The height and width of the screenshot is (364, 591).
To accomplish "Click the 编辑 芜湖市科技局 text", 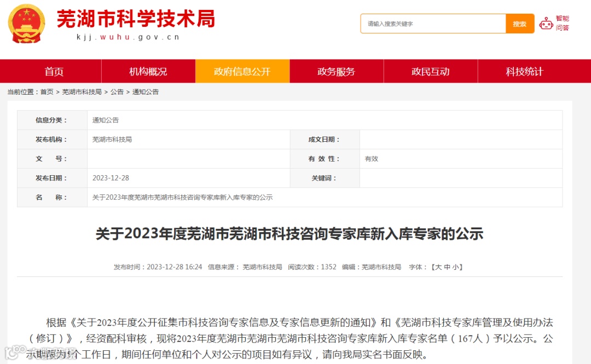I will (372, 267).
